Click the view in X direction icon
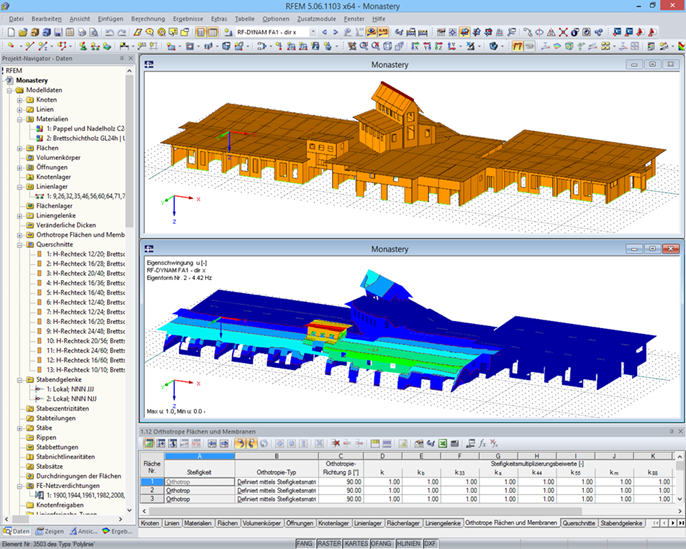This screenshot has height=549, width=686. coord(414,45)
